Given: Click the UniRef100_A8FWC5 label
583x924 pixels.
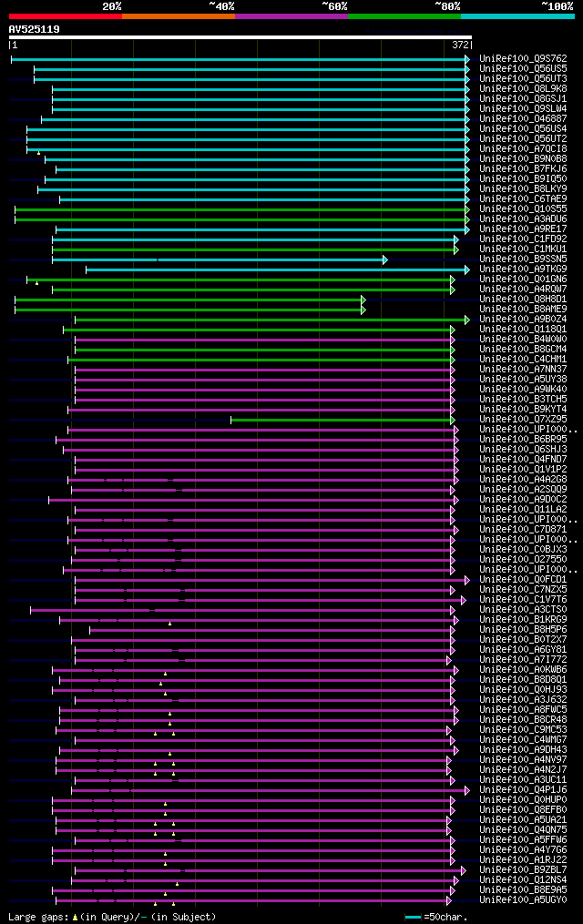Looking at the screenshot, I should (524, 710).
